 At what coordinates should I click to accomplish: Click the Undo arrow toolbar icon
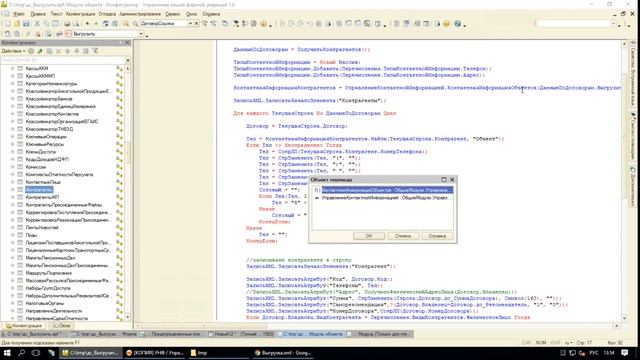point(87,24)
